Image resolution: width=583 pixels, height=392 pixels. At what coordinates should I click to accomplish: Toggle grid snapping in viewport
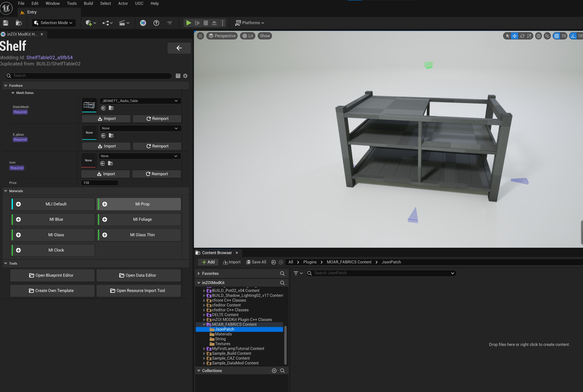point(556,36)
